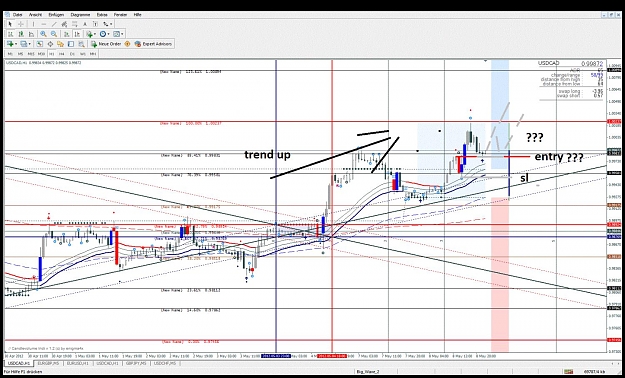The height and width of the screenshot is (378, 625).
Task: Choose the horizontal line drawing tool
Action: click(x=44, y=24)
